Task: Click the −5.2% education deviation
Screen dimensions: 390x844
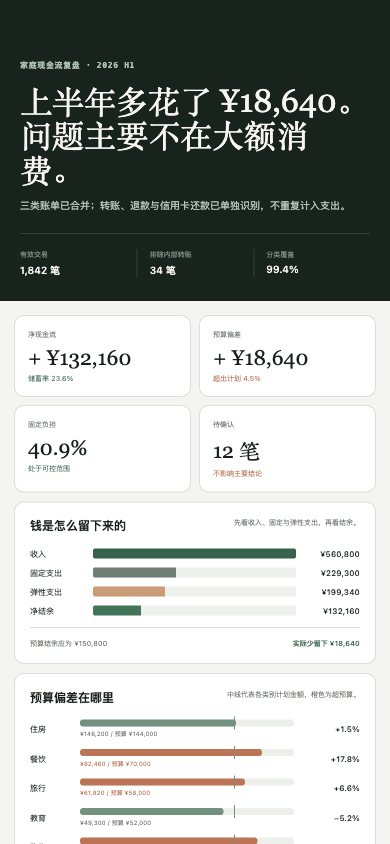Action: (x=346, y=818)
